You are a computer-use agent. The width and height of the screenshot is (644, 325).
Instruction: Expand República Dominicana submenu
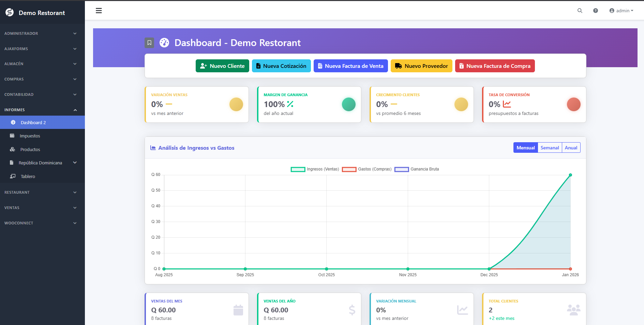tap(43, 163)
